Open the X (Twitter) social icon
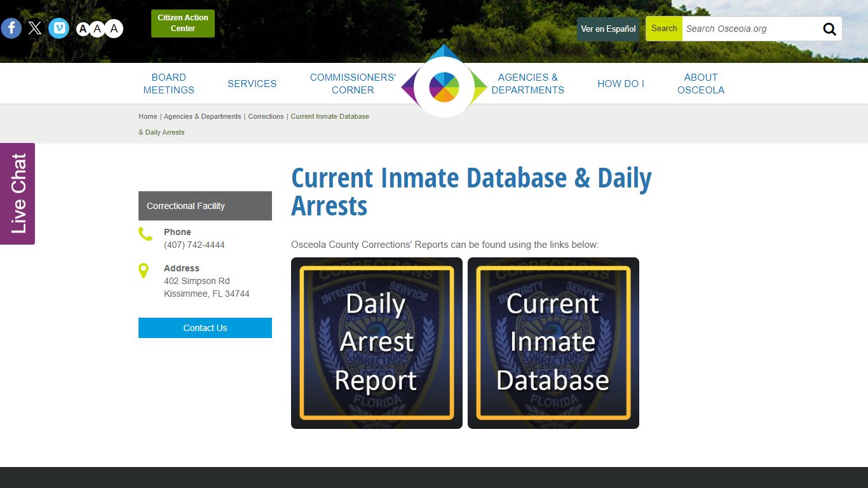Screen dimensions: 868x488 click(x=35, y=28)
